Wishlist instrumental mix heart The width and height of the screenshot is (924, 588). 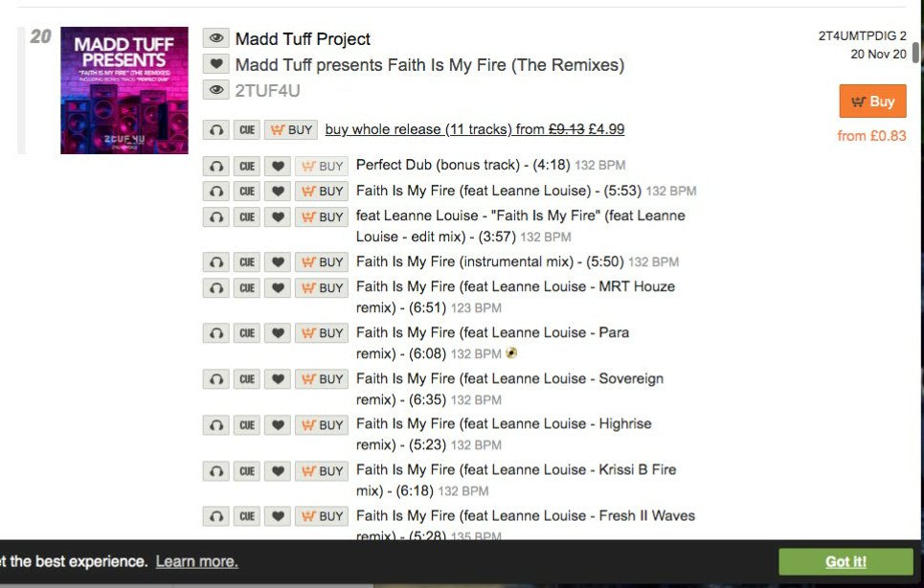[278, 262]
